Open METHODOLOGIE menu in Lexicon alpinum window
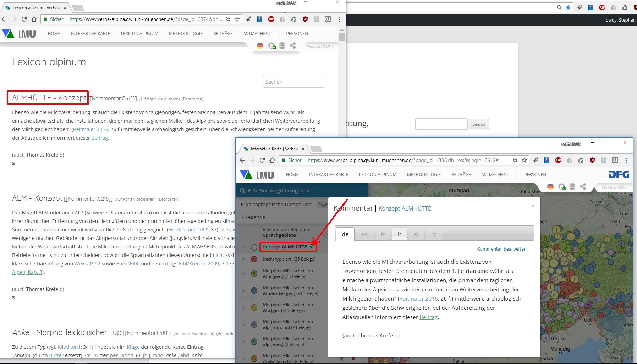637x364 pixels. pyautogui.click(x=186, y=34)
